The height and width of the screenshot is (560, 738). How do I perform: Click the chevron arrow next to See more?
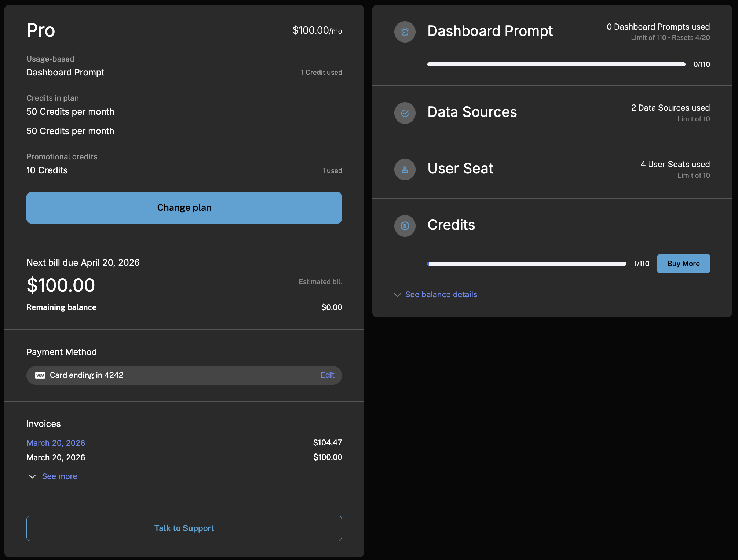[32, 476]
